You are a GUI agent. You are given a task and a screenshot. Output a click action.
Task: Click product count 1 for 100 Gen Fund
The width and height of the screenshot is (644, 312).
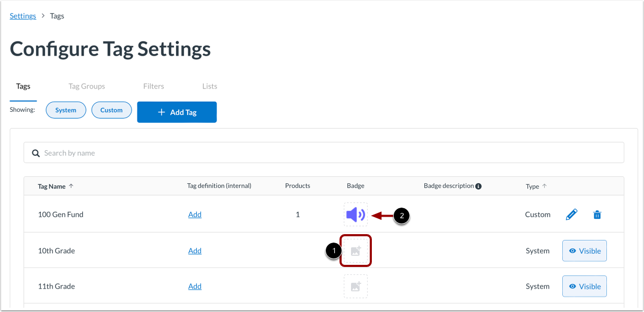click(298, 215)
